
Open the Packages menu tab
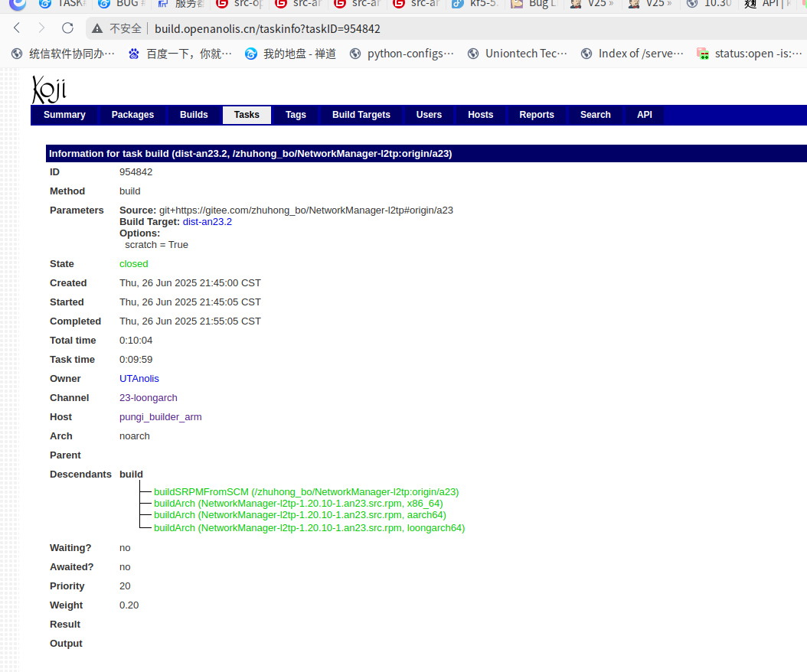(132, 115)
